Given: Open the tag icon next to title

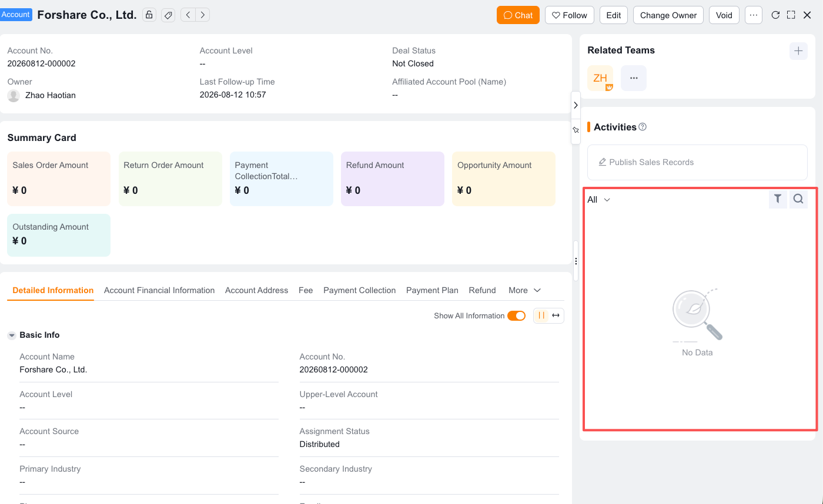Looking at the screenshot, I should [168, 15].
